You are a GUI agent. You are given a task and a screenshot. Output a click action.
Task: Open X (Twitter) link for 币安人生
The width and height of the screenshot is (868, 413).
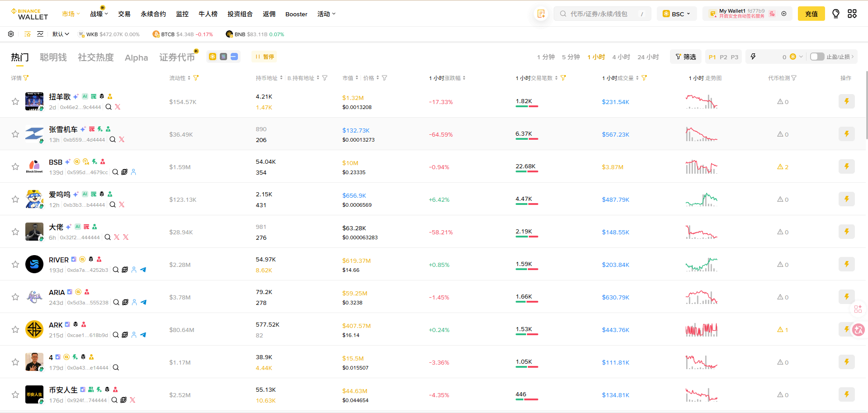[x=133, y=400]
